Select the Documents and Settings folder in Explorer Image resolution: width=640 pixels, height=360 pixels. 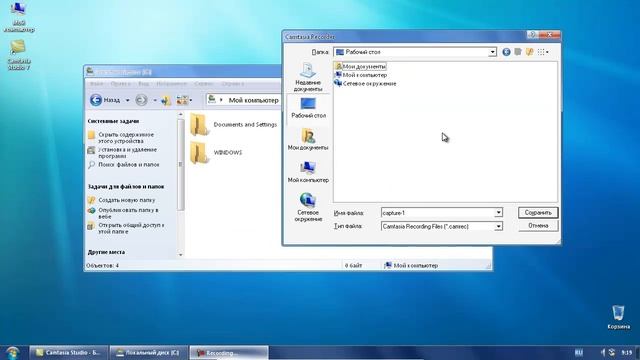point(233,124)
